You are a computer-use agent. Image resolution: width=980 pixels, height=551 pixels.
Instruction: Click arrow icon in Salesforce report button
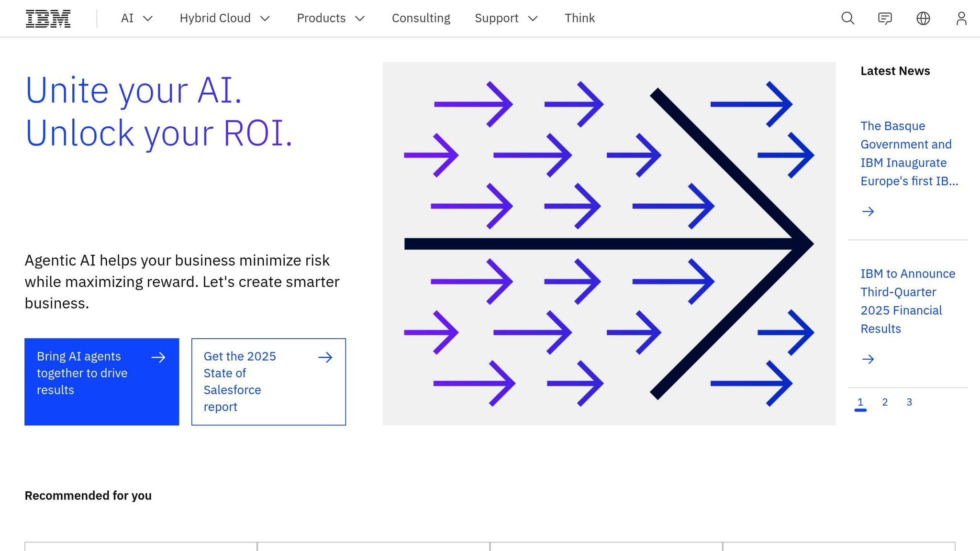[325, 357]
